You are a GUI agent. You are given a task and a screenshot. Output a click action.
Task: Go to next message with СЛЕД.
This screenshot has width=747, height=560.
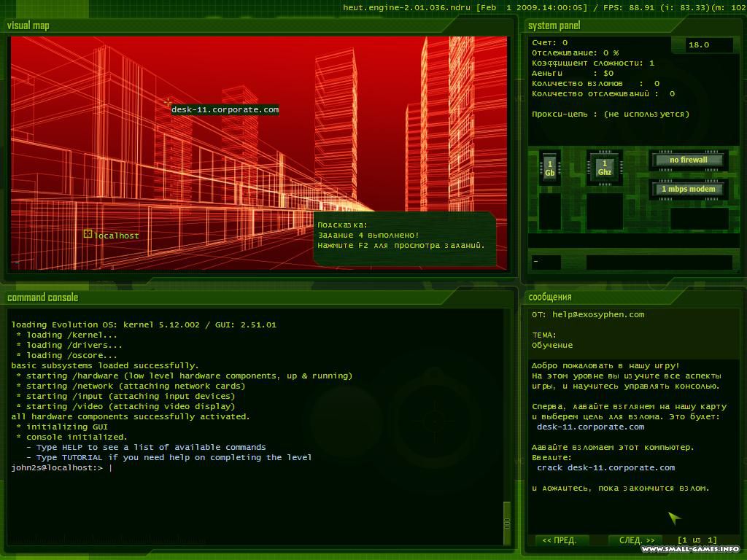click(636, 540)
